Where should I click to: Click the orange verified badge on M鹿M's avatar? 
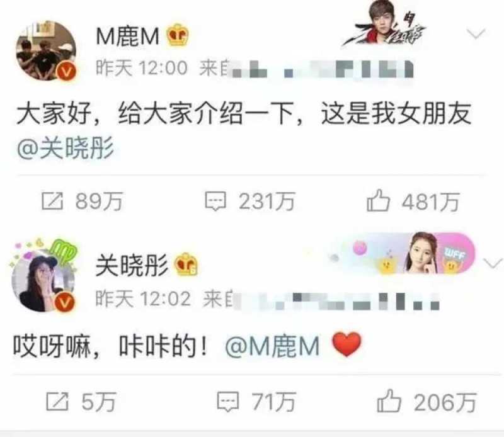point(67,71)
